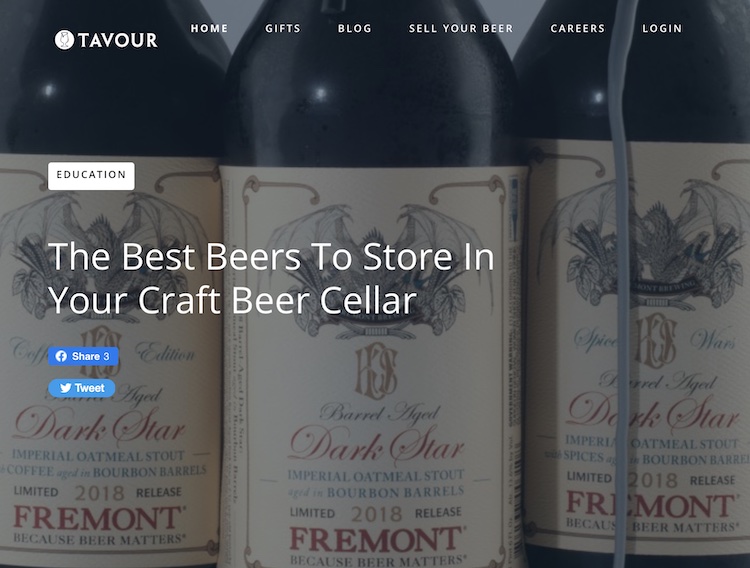Click the TAVOUR wordmark text
This screenshot has width=750, height=568.
[x=118, y=40]
